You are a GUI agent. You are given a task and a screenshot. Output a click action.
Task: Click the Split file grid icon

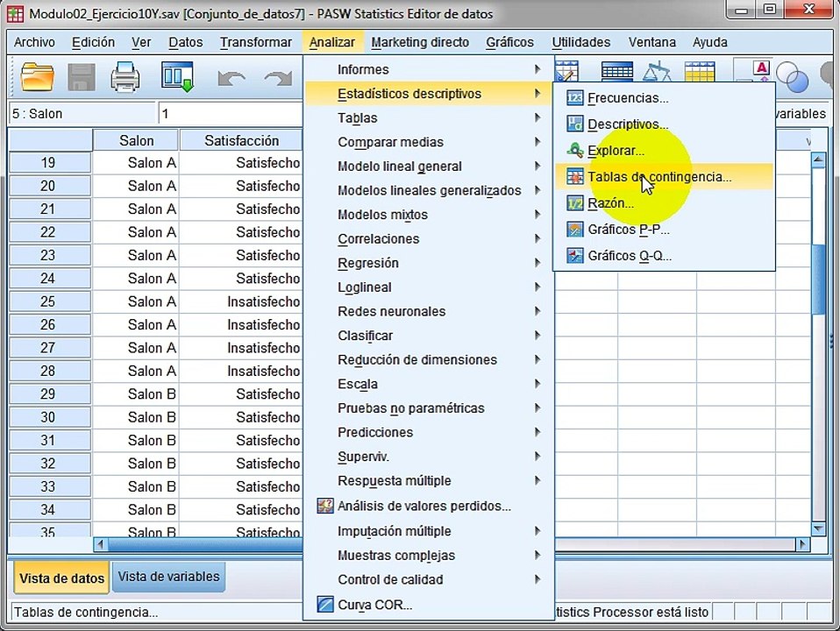pos(699,71)
